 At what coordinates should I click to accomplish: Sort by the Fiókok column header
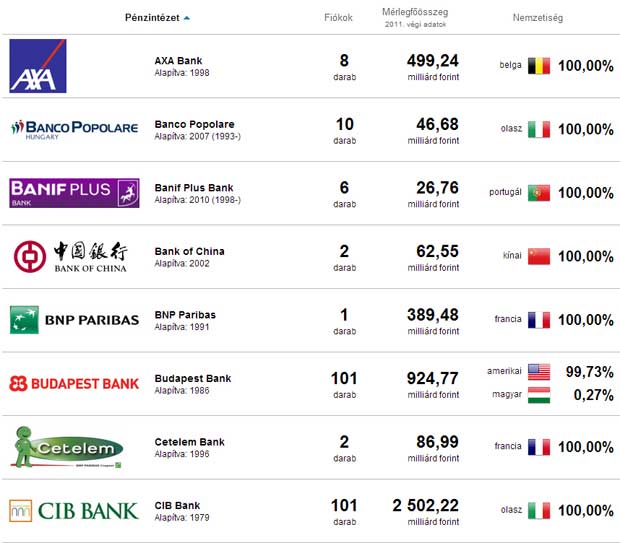tap(338, 18)
